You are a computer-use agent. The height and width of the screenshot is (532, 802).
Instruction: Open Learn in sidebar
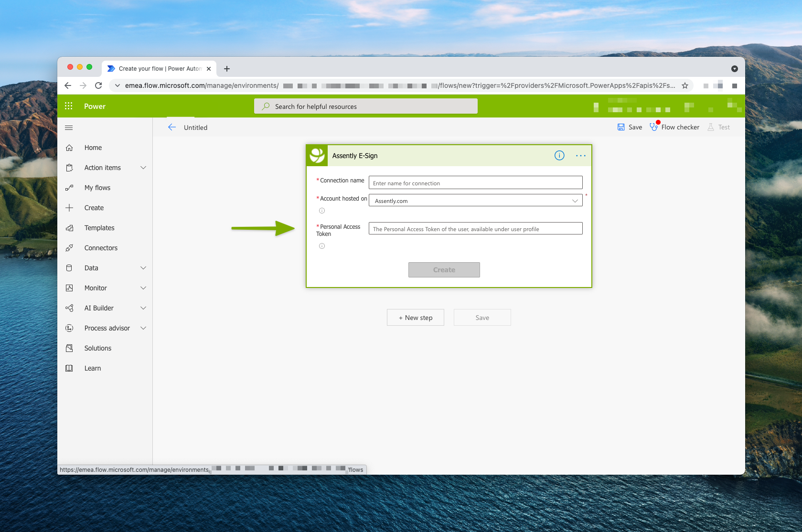(93, 368)
